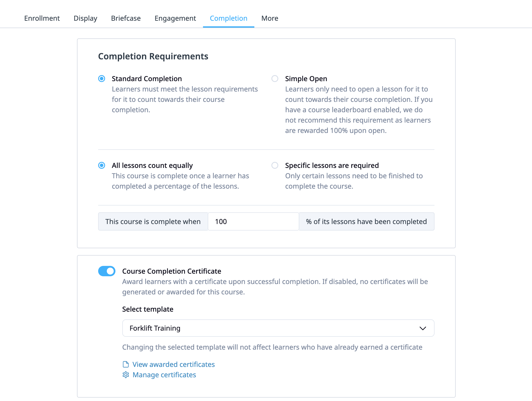Switch to the Enrollment tab
The width and height of the screenshot is (532, 401).
(x=42, y=18)
